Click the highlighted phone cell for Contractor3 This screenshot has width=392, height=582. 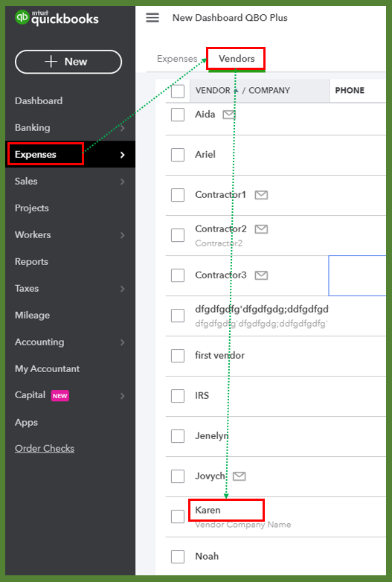[357, 276]
